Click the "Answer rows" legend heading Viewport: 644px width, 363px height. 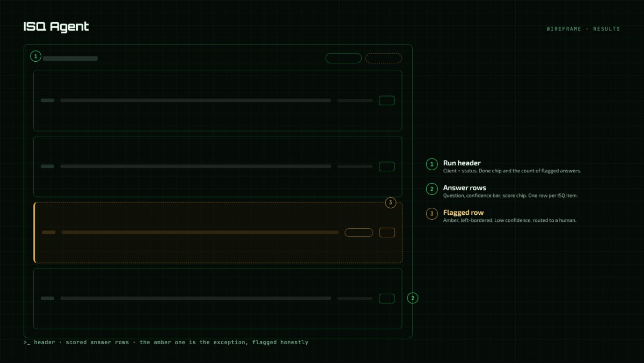[465, 188]
